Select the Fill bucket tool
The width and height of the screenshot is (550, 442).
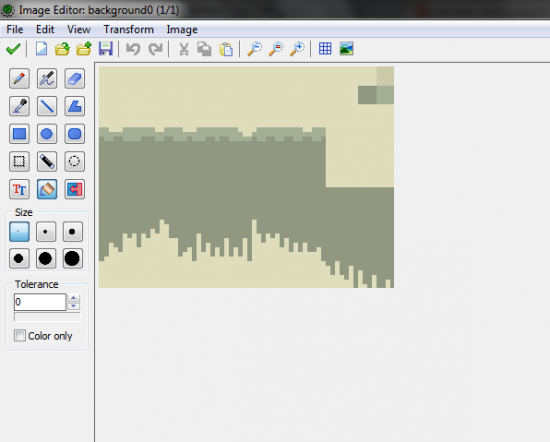click(x=47, y=189)
